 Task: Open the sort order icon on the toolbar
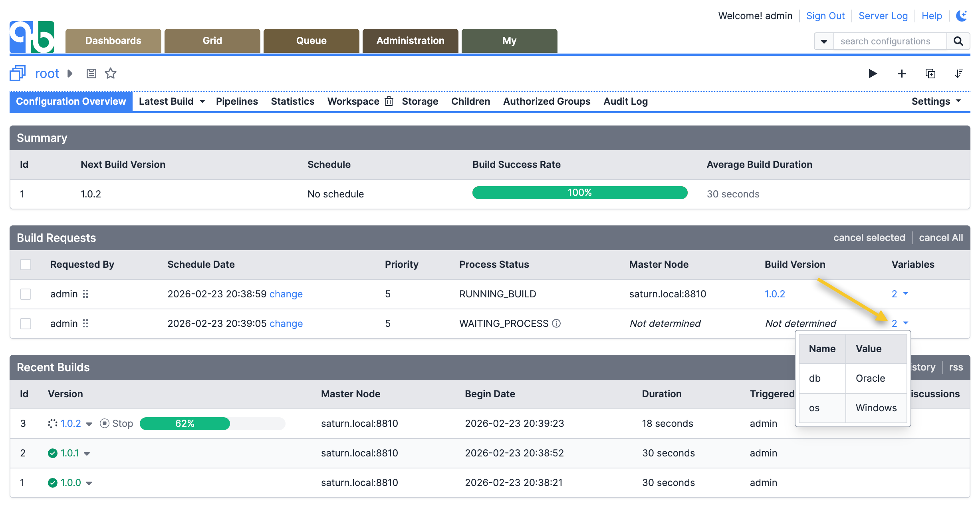(x=959, y=74)
